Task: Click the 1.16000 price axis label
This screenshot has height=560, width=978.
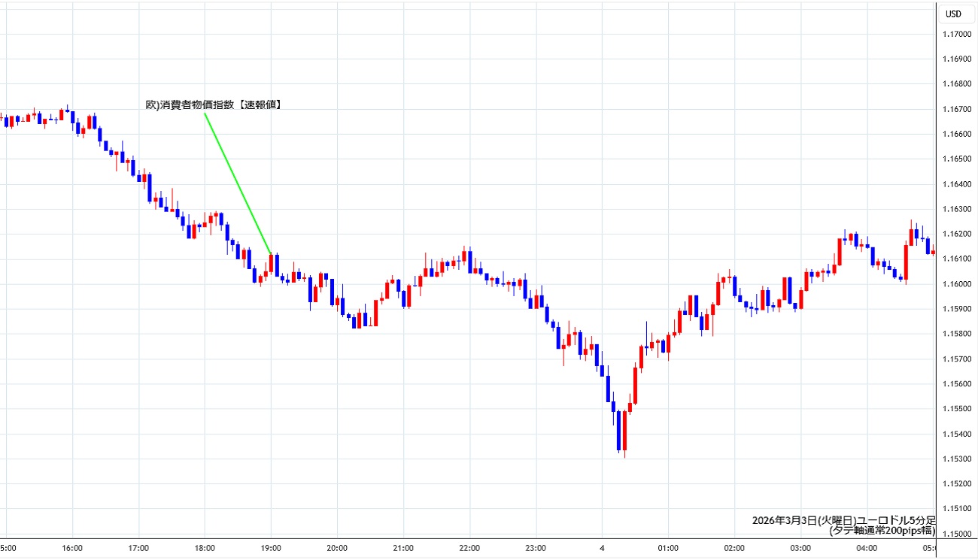Action: (x=958, y=284)
